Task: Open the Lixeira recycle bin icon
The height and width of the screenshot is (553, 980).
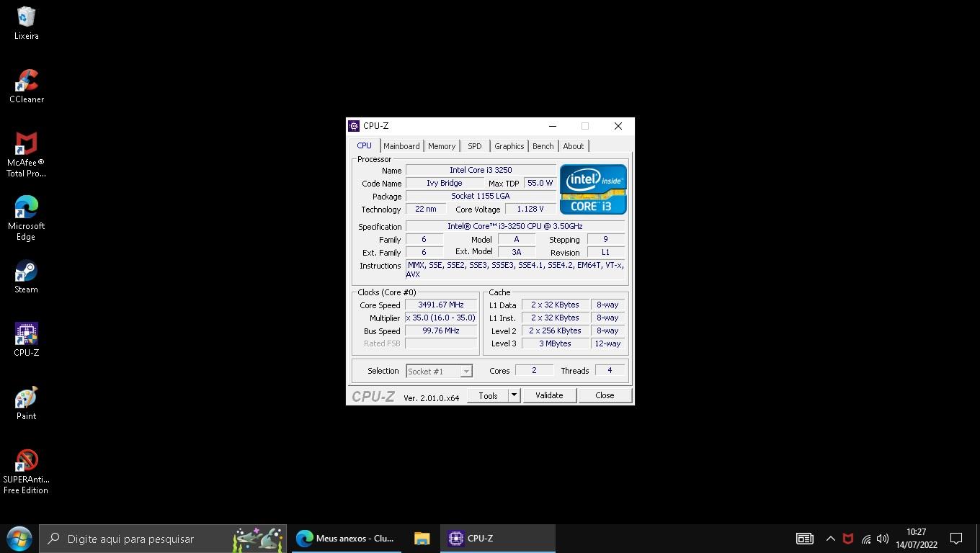Action: [x=27, y=23]
